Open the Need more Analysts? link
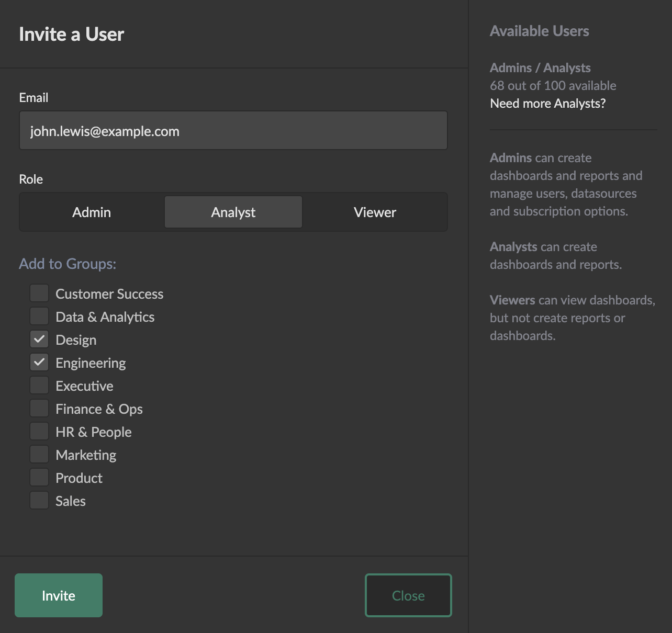 [x=547, y=104]
